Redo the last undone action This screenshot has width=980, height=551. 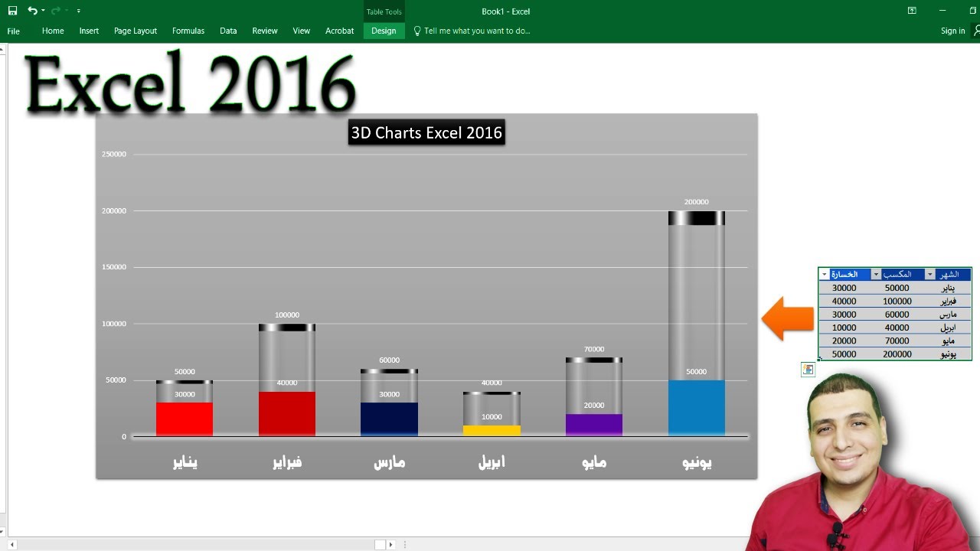[56, 11]
